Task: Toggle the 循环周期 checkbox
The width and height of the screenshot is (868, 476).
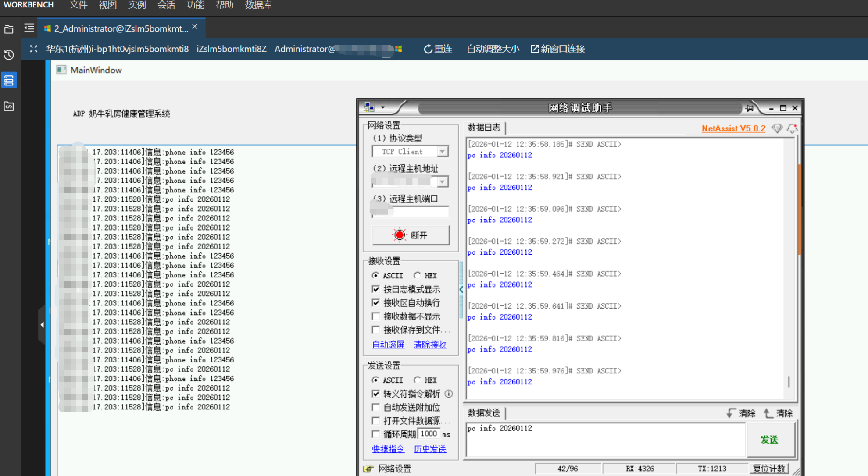Action: pyautogui.click(x=376, y=434)
